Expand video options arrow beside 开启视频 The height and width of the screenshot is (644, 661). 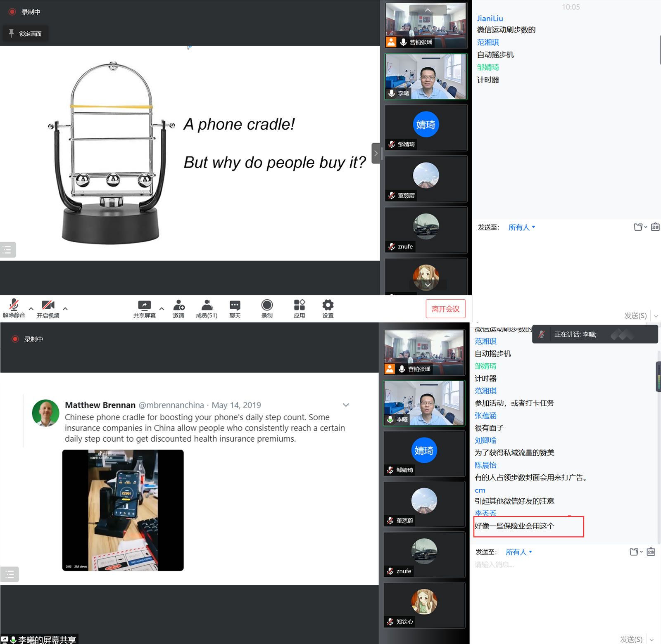(65, 309)
